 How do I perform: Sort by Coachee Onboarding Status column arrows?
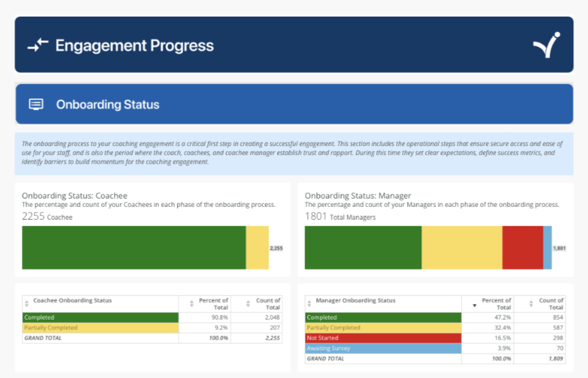tap(27, 304)
